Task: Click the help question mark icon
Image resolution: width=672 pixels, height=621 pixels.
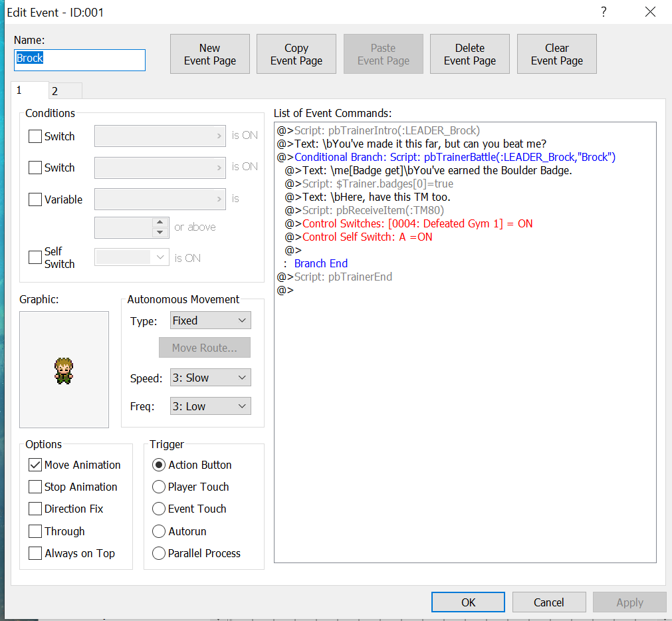Action: coord(604,11)
